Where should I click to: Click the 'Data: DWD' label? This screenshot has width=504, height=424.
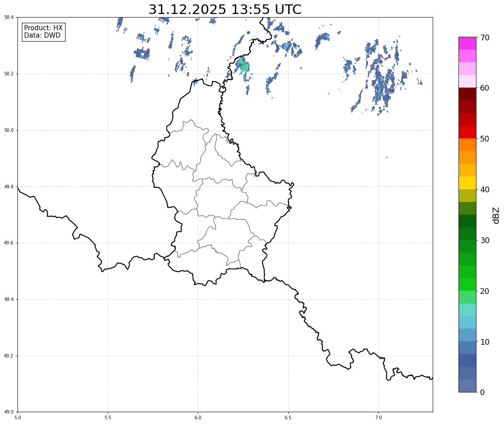click(x=42, y=35)
